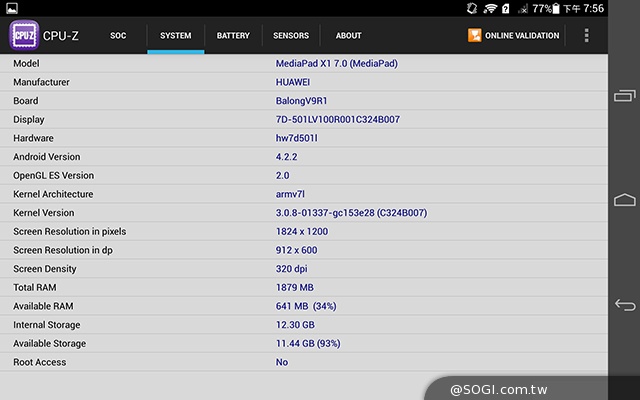The height and width of the screenshot is (400, 640).
Task: Select Screen Resolution in dp label
Action: coord(63,250)
